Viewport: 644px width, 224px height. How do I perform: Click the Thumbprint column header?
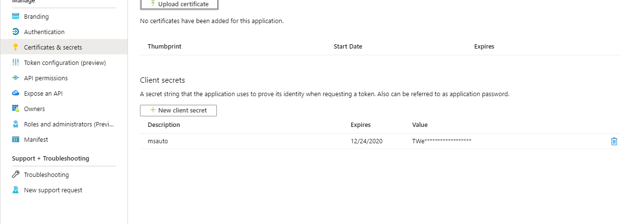click(164, 47)
